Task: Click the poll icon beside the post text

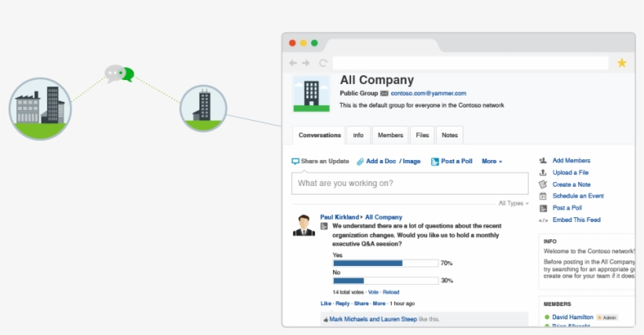Action: pyautogui.click(x=324, y=226)
